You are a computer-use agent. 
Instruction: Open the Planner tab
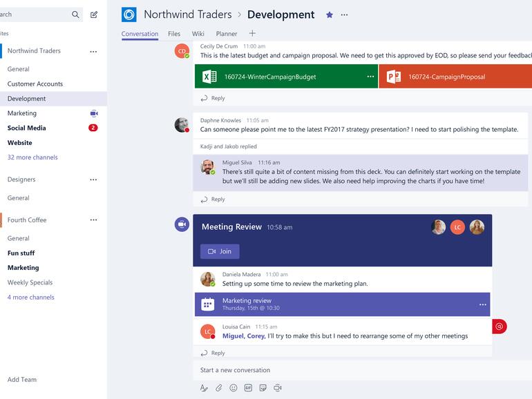point(227,34)
